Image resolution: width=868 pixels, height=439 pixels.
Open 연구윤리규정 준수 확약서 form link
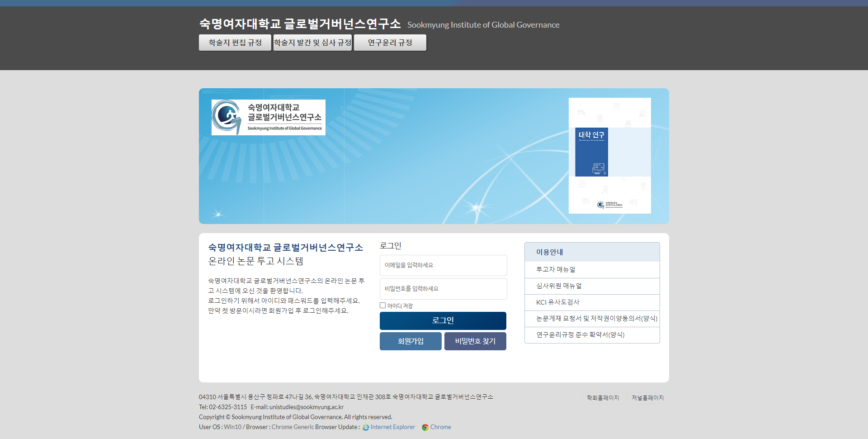click(x=592, y=335)
